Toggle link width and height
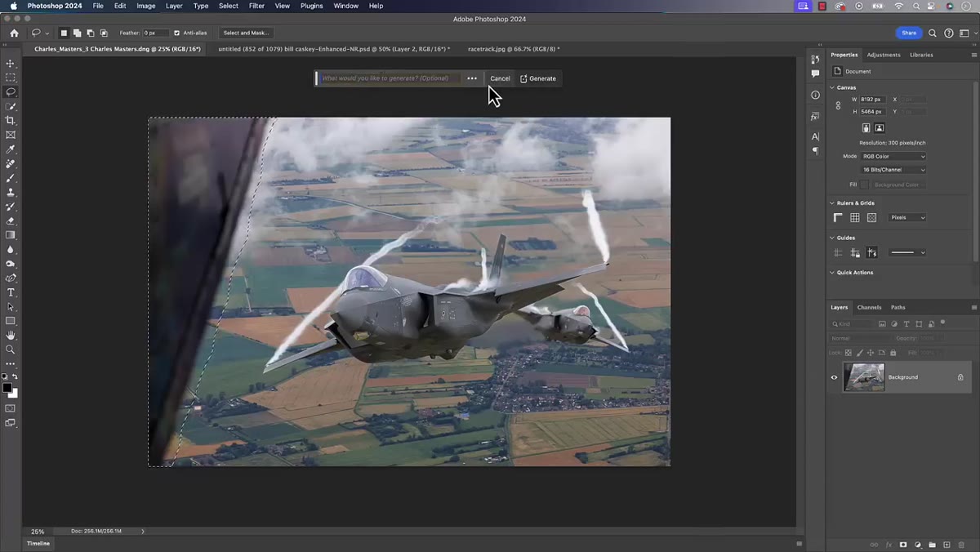Viewport: 980px width, 552px height. pos(838,105)
